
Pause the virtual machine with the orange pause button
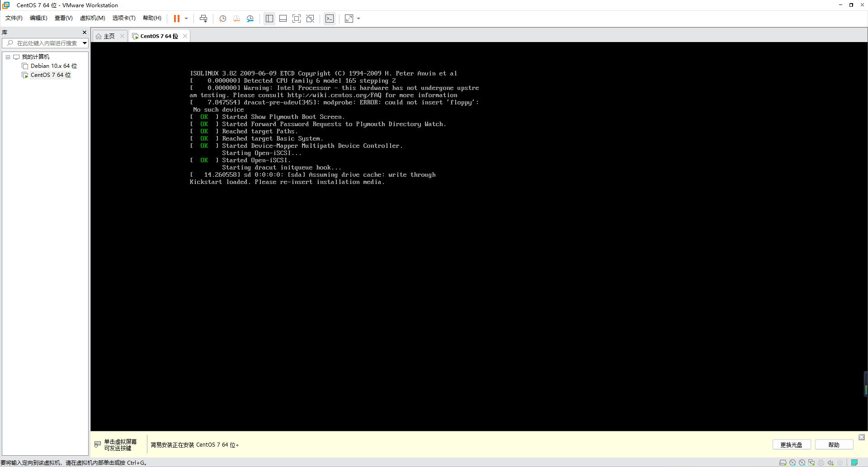177,19
